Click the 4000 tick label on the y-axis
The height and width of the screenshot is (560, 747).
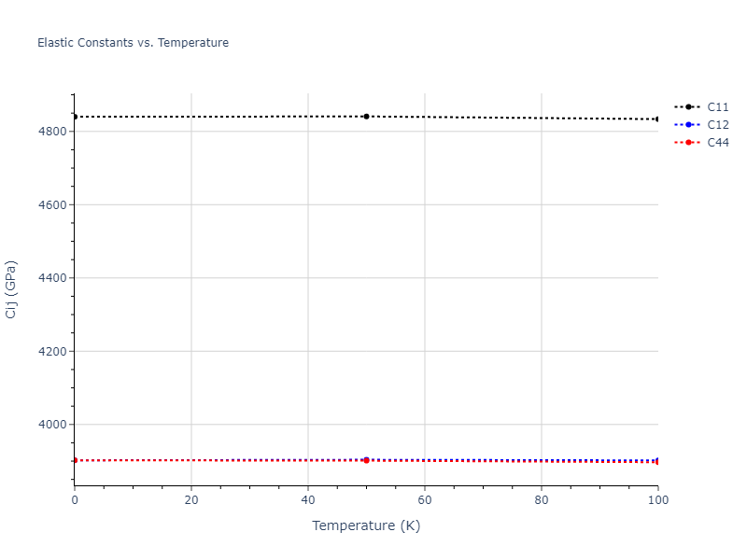[49, 425]
